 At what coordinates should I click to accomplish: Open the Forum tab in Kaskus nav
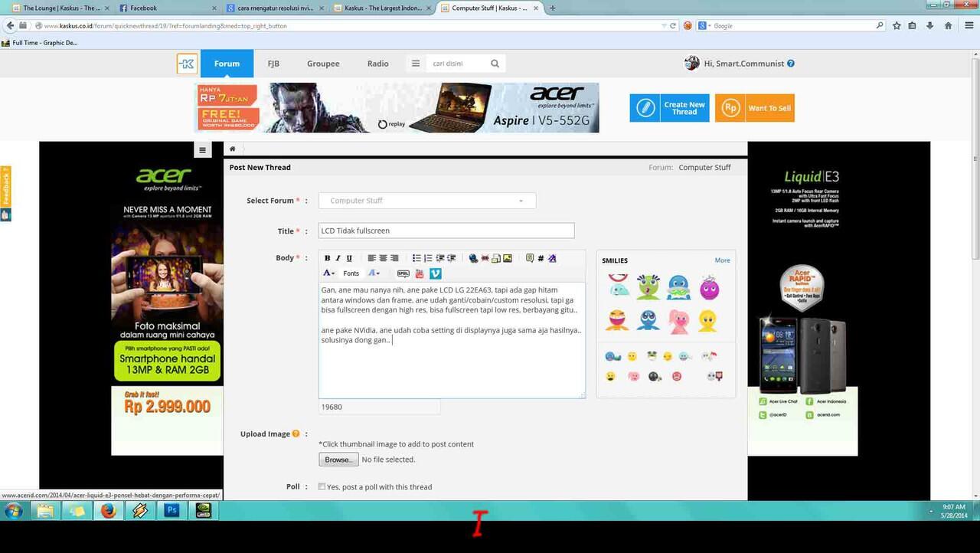coord(227,64)
